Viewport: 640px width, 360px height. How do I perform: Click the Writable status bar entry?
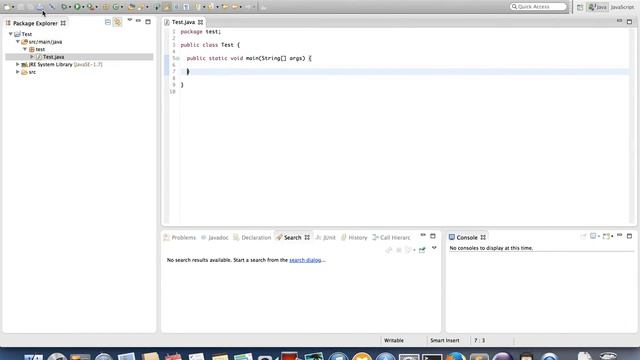[x=394, y=340]
